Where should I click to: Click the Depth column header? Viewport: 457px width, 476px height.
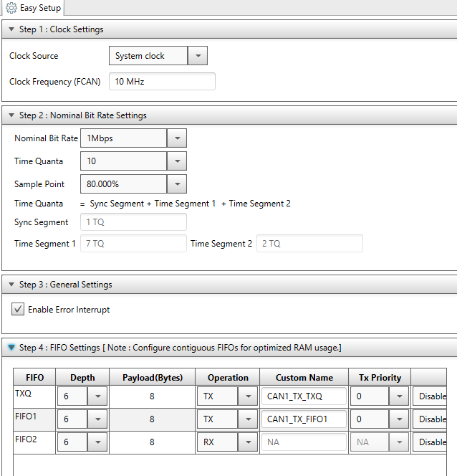coord(82,377)
